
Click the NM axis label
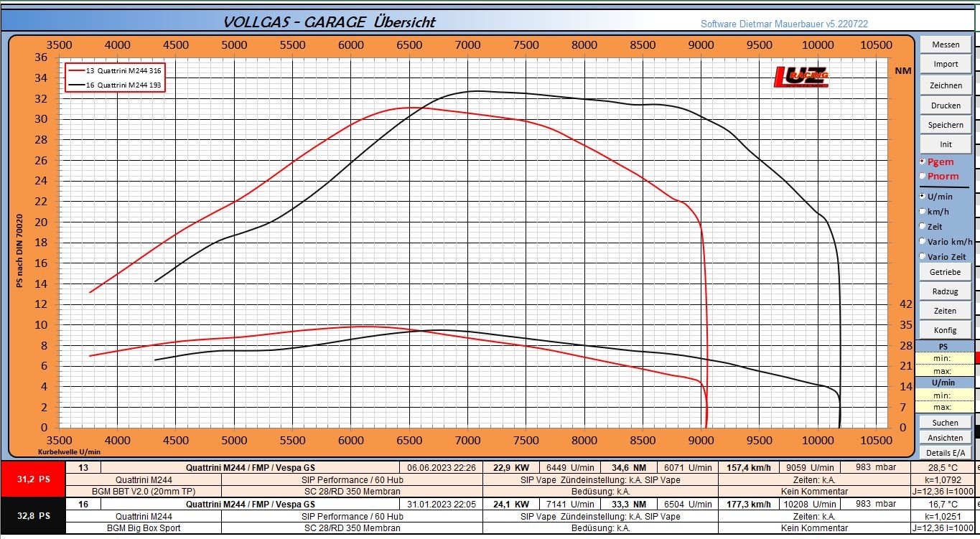[x=903, y=70]
